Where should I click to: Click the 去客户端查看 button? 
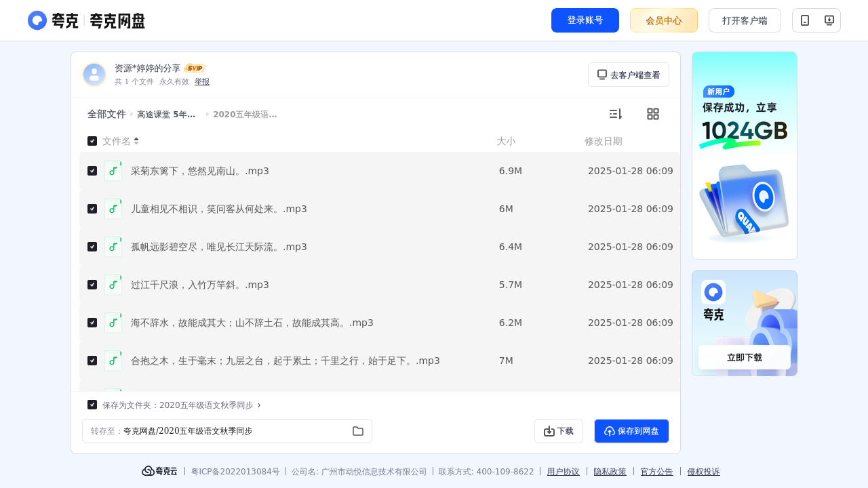pos(629,75)
